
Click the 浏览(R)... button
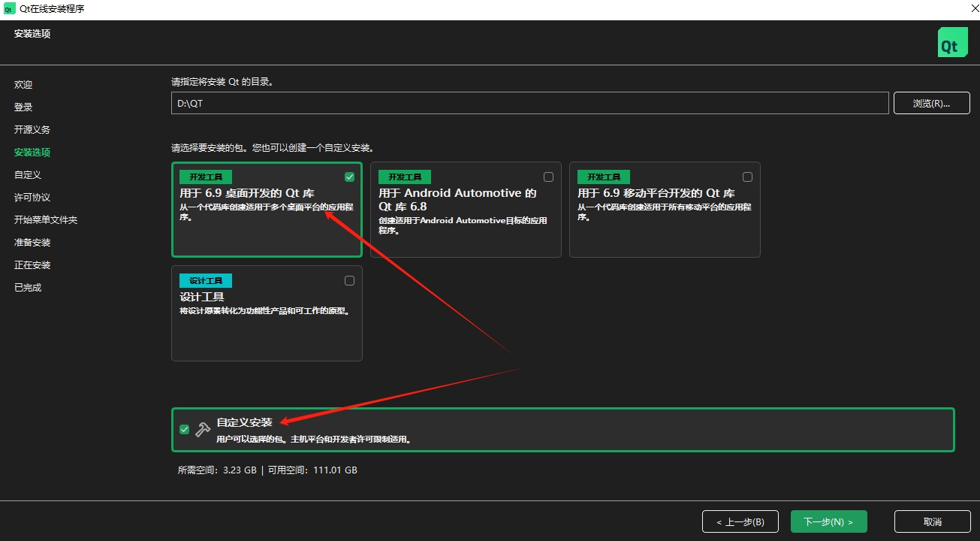pyautogui.click(x=931, y=103)
